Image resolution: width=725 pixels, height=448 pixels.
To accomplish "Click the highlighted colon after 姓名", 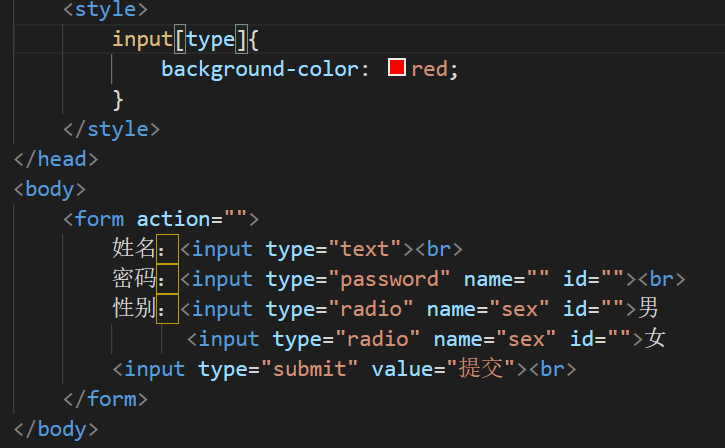I will [x=167, y=249].
